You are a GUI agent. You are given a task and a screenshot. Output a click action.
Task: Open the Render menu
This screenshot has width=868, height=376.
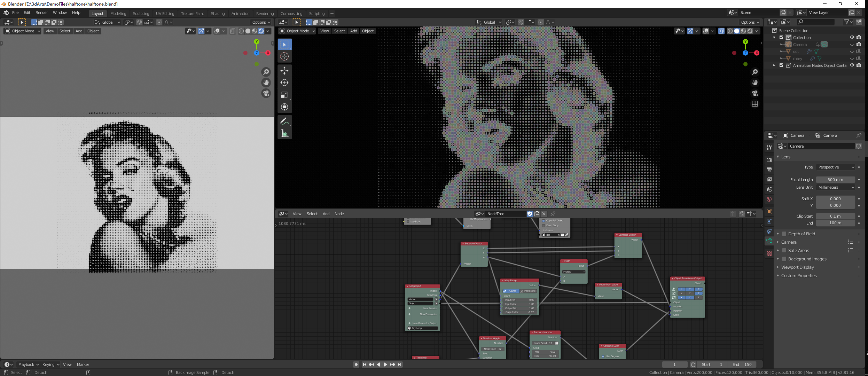pos(41,13)
